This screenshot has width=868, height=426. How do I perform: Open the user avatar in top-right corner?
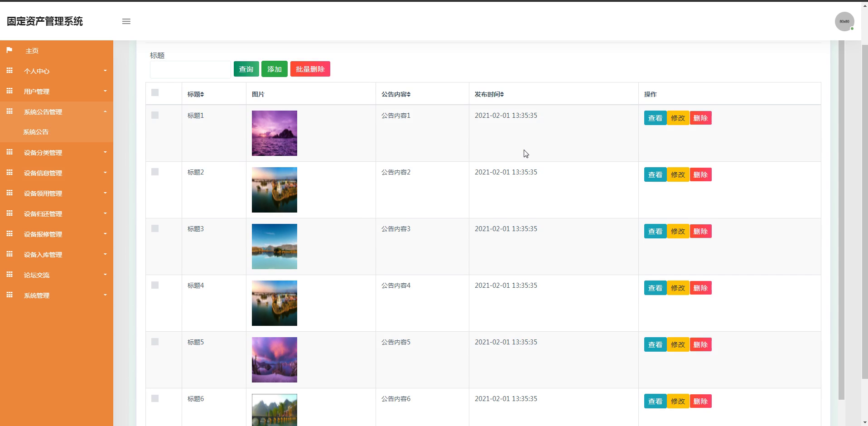tap(844, 21)
